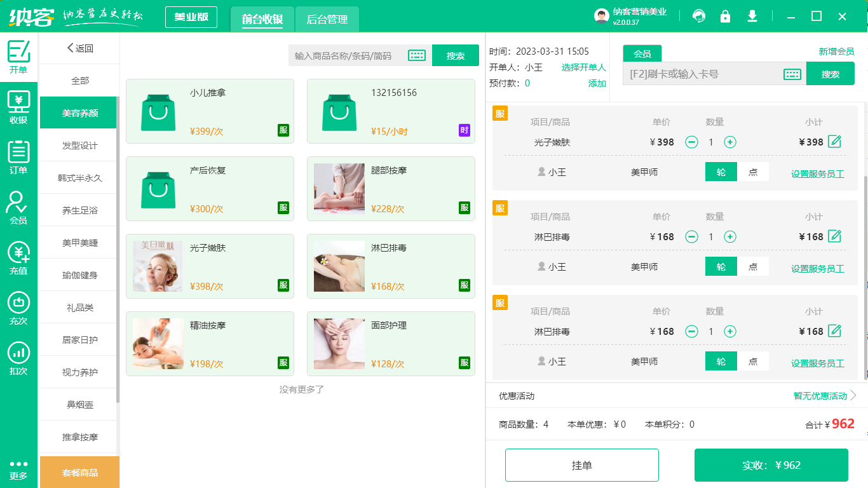This screenshot has height=488, width=868.
Task: Toggle 轮 mode on the second 淋巴排毒 item
Action: point(721,266)
